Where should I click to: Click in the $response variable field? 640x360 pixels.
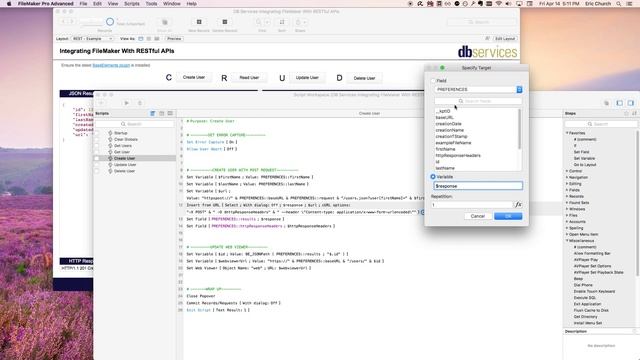478,186
